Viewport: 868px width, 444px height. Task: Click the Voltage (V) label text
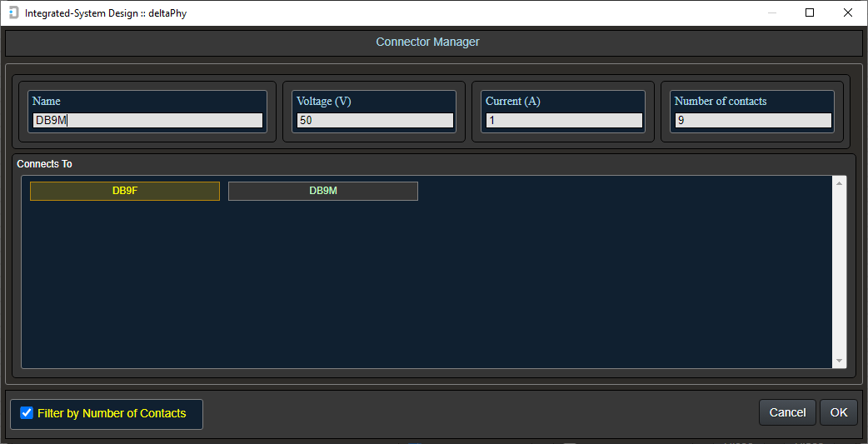pos(324,101)
